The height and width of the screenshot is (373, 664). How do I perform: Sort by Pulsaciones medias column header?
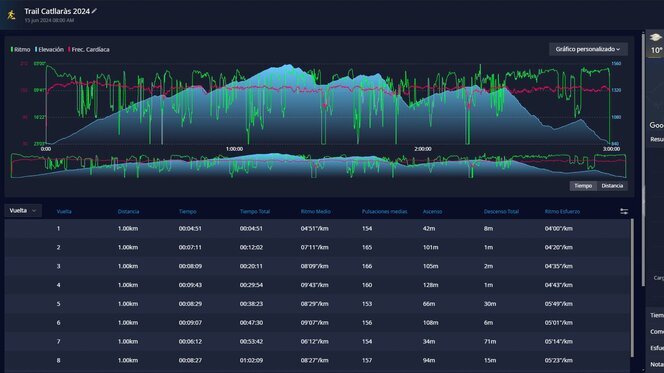point(385,211)
